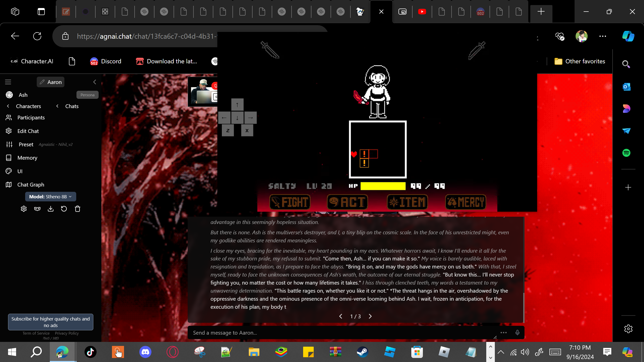Click the FIGHT button in the game

coord(290,202)
